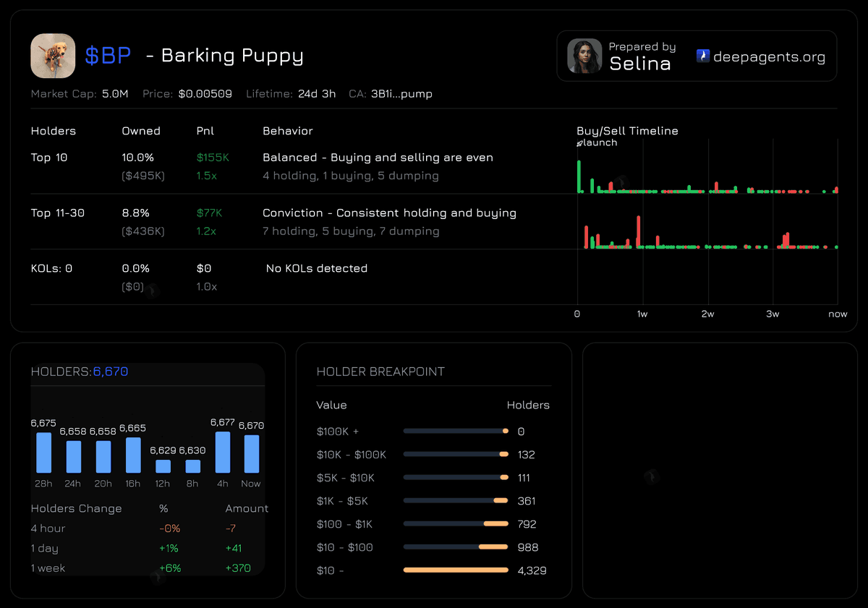Click the Top 10 holders row label
This screenshot has height=608, width=868.
click(49, 158)
